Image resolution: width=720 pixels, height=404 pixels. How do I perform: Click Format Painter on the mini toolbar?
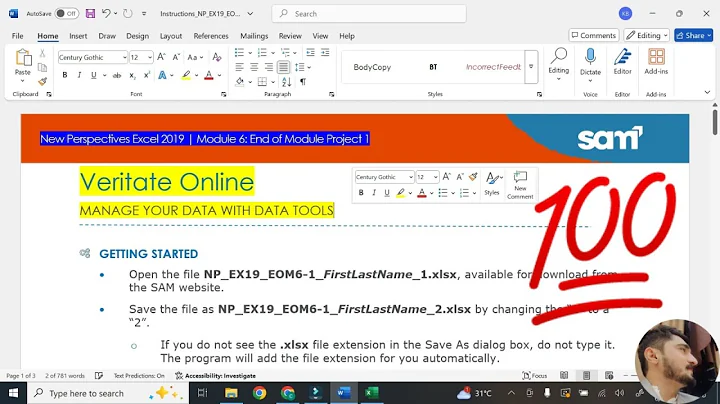tap(473, 177)
